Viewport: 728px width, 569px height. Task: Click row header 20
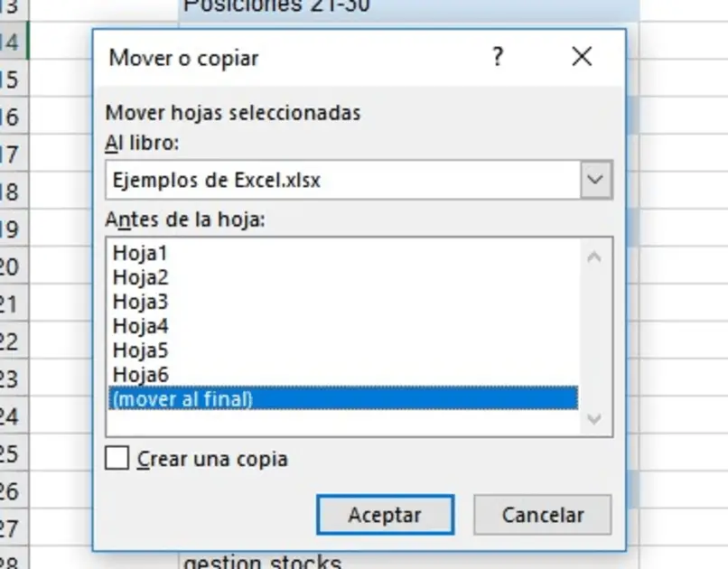click(x=11, y=266)
